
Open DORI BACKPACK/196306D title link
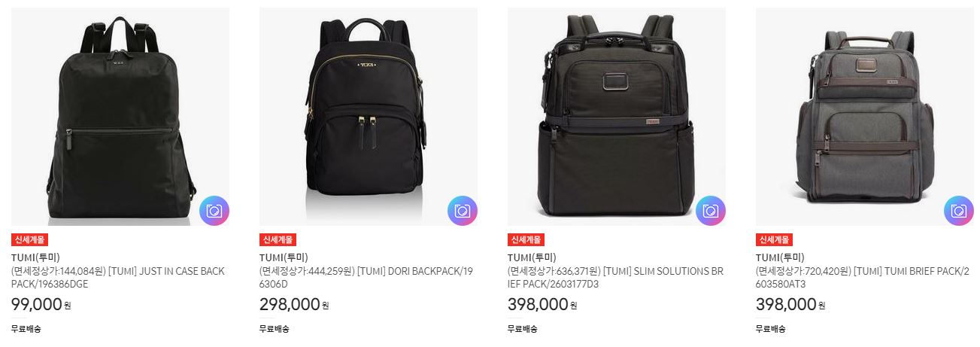366,278
